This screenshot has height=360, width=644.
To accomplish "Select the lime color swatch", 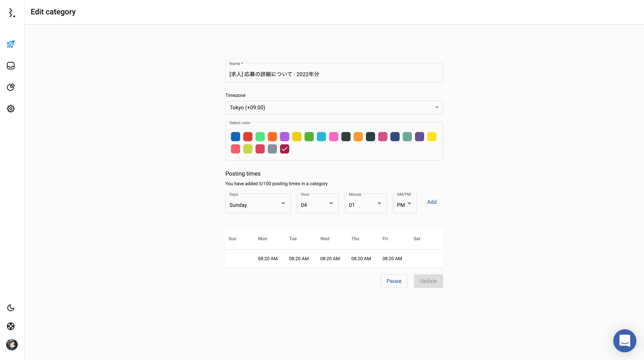I will coord(248,149).
